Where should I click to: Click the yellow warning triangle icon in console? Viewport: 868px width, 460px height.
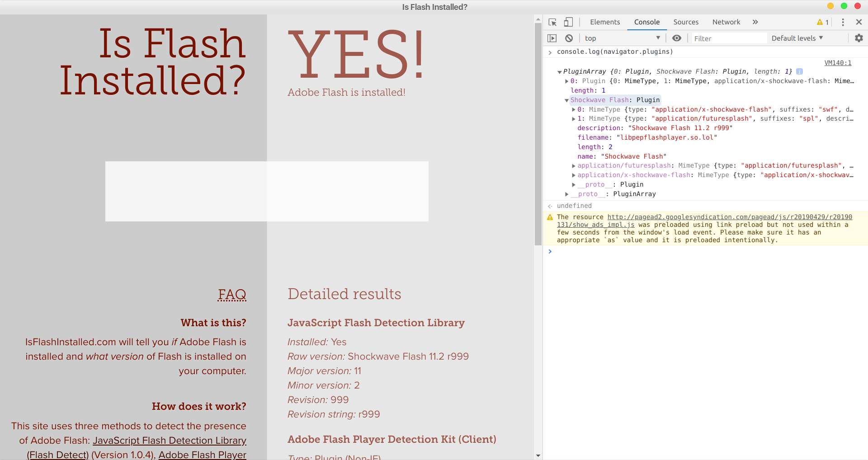[x=550, y=217]
